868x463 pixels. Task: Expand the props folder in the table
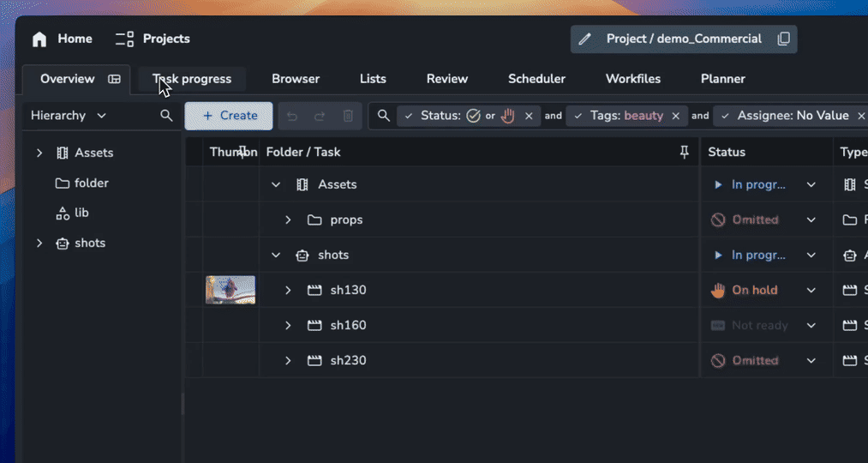click(x=288, y=219)
